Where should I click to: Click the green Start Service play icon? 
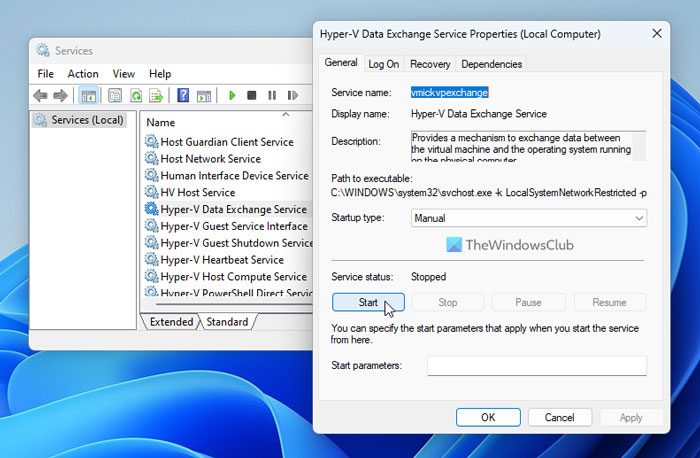coord(232,95)
